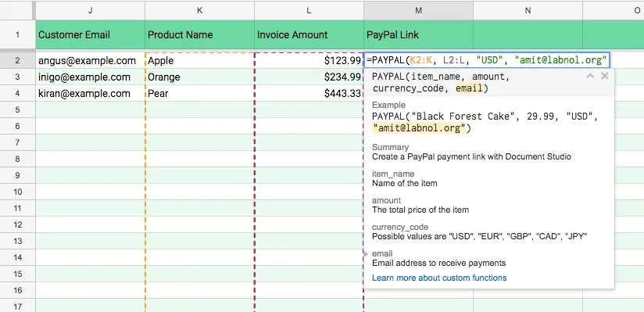This screenshot has height=312, width=644.
Task: Click the item_name argument label
Action: pos(393,174)
